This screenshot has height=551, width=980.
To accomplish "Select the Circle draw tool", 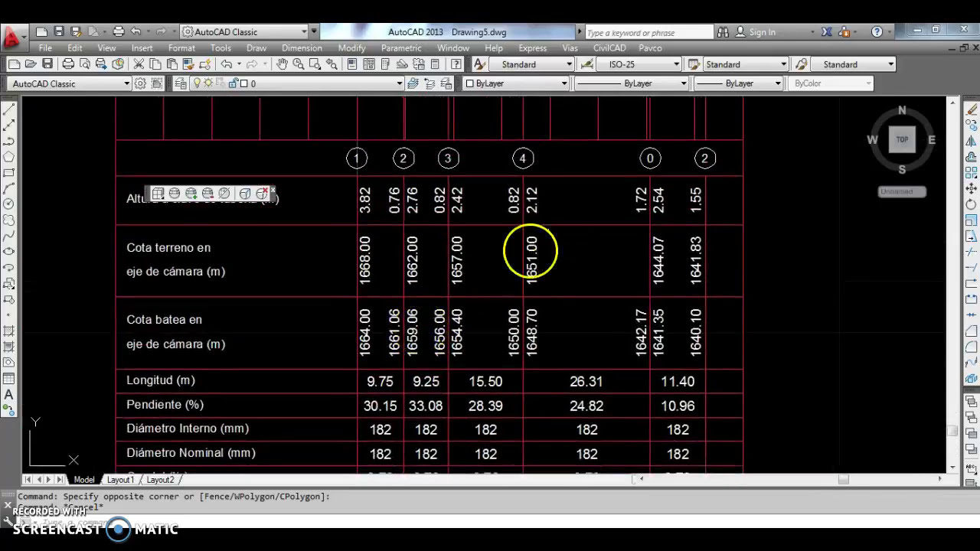I will 8,204.
